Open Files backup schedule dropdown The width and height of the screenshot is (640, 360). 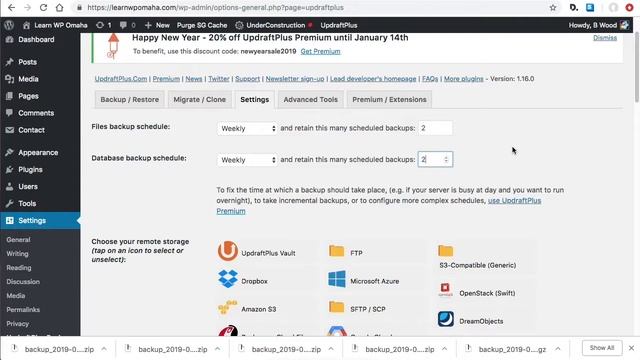247,128
